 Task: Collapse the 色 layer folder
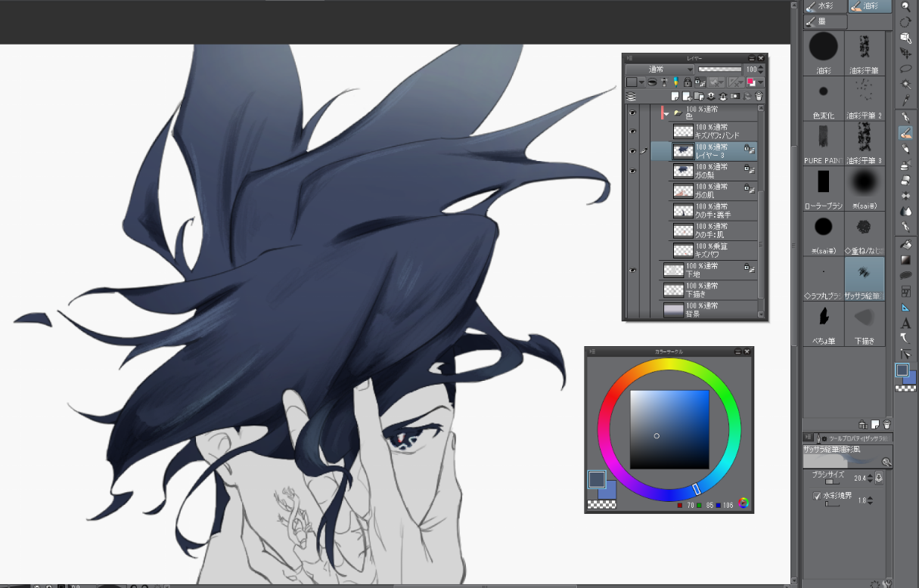(x=666, y=113)
